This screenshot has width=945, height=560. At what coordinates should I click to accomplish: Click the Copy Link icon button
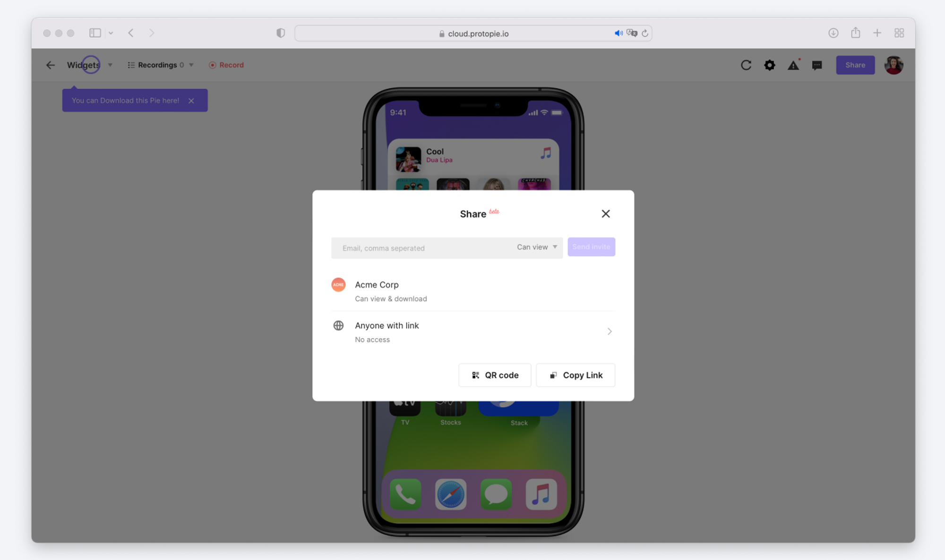point(552,374)
